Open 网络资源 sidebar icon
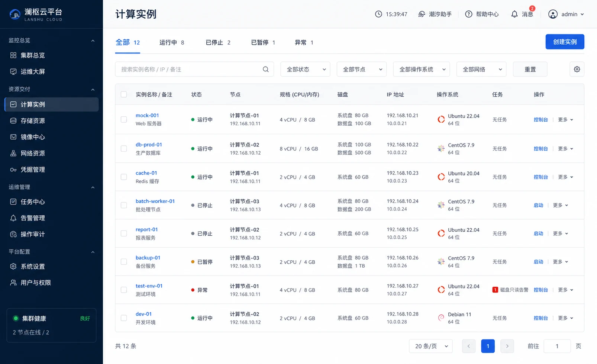 [13, 153]
